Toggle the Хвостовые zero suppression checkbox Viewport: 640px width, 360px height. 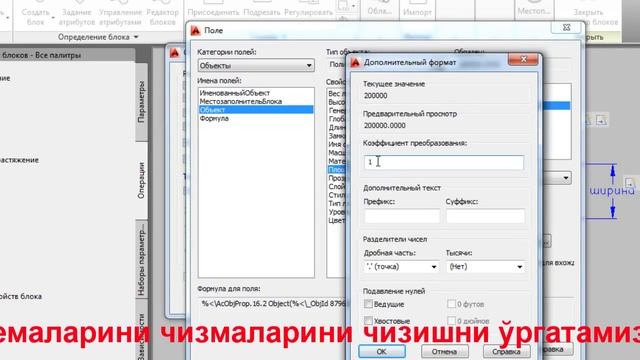coord(368,321)
